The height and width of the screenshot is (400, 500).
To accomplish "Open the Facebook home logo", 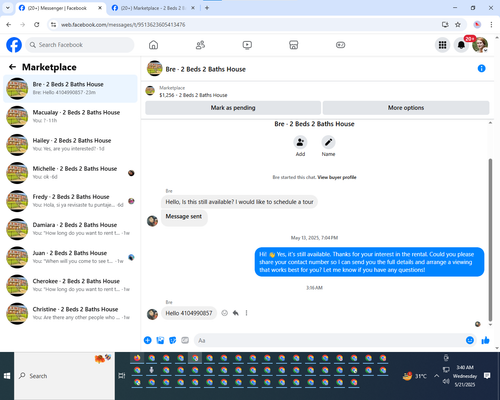I will [14, 45].
